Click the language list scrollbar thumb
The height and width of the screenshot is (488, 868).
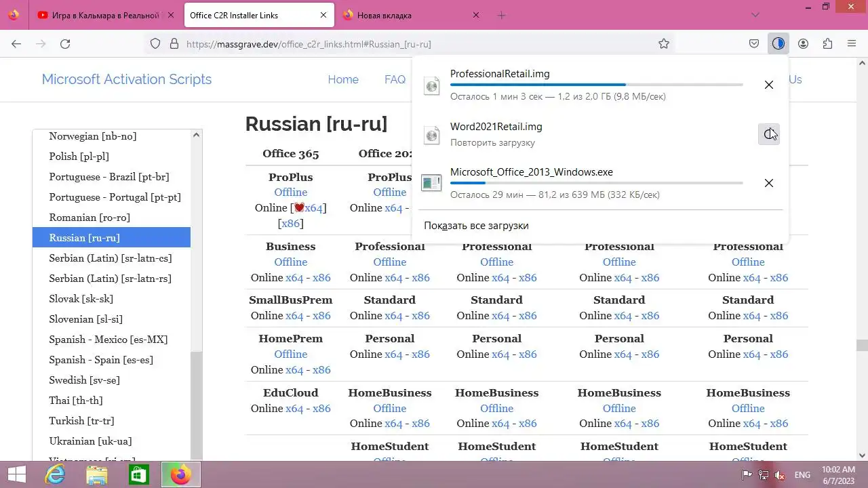(196, 406)
